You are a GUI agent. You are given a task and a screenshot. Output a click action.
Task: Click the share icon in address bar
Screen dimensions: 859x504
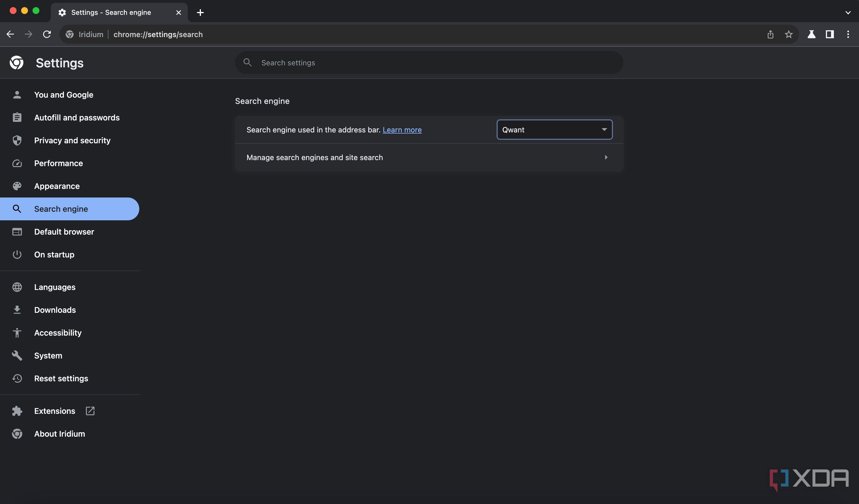[x=770, y=34]
